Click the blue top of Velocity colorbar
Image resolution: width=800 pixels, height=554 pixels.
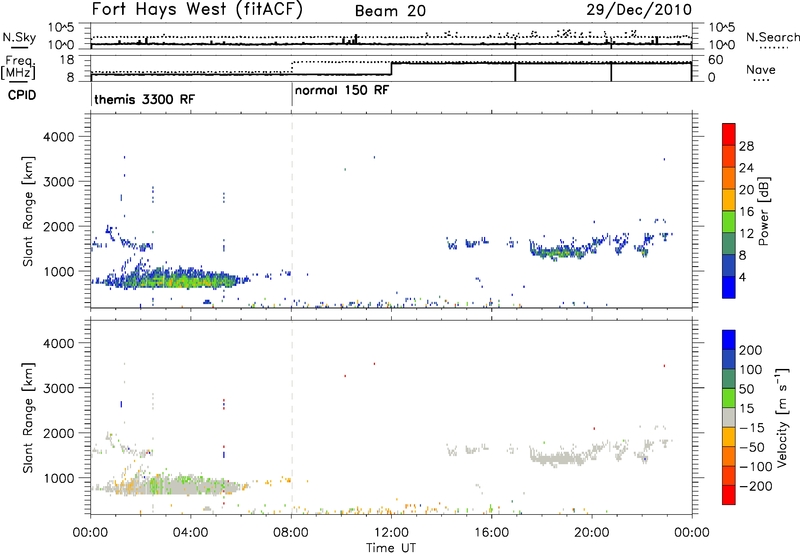click(x=729, y=340)
